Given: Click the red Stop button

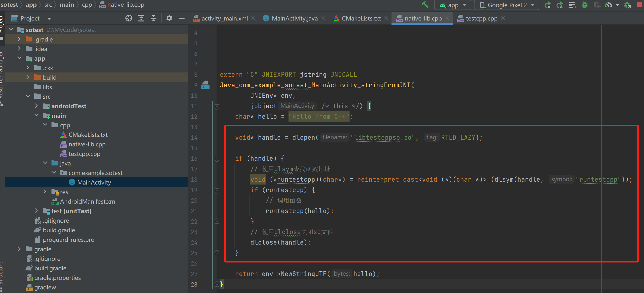Looking at the screenshot, I should click(x=639, y=5).
